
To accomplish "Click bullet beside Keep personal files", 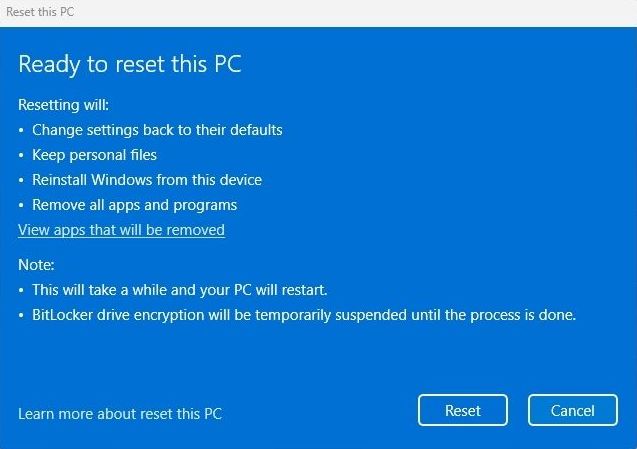I will tap(21, 155).
